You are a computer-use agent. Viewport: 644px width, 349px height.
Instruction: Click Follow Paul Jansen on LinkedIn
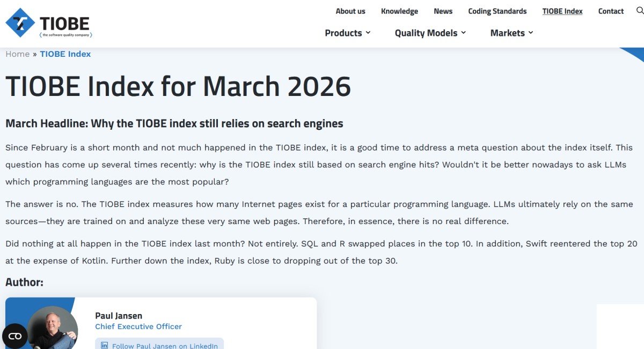[159, 345]
